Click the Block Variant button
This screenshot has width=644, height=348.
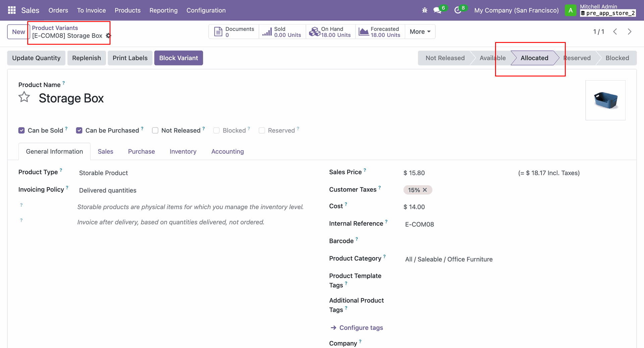178,58
